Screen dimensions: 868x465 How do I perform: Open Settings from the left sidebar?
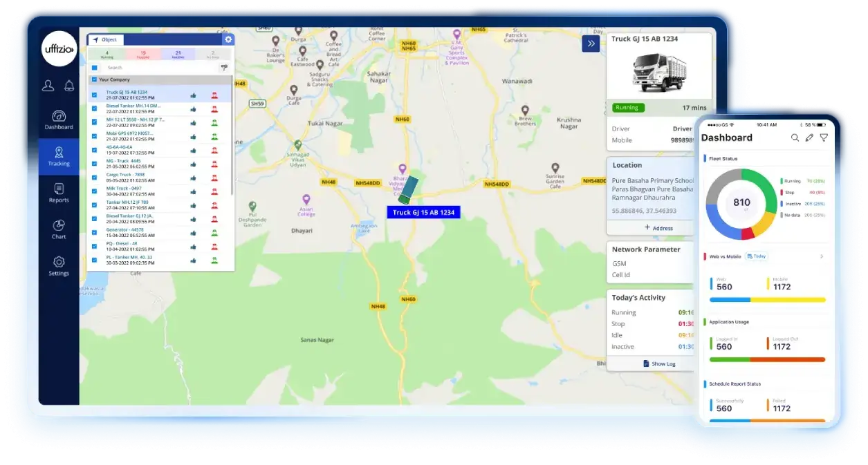click(x=59, y=266)
